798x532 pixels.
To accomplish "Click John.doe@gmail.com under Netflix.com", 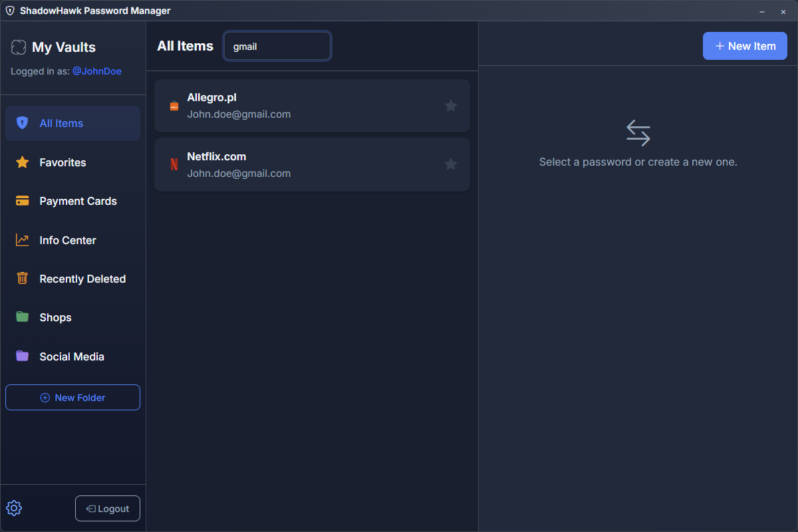I will coord(239,174).
